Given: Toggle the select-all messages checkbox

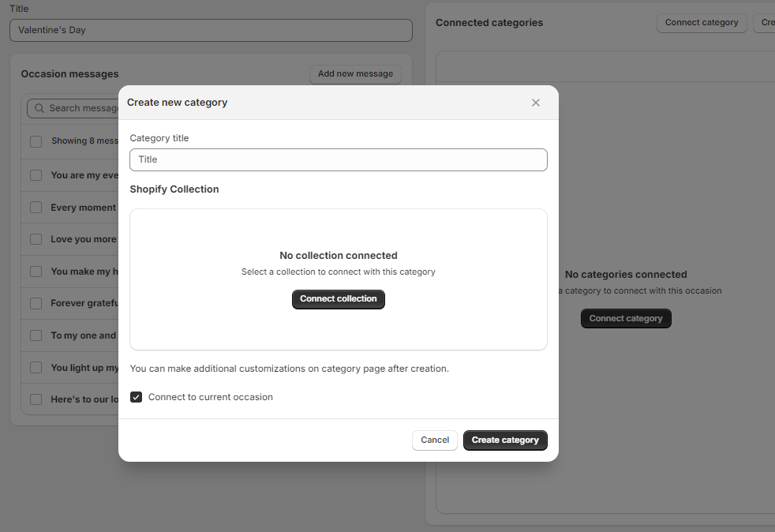Looking at the screenshot, I should click(36, 141).
